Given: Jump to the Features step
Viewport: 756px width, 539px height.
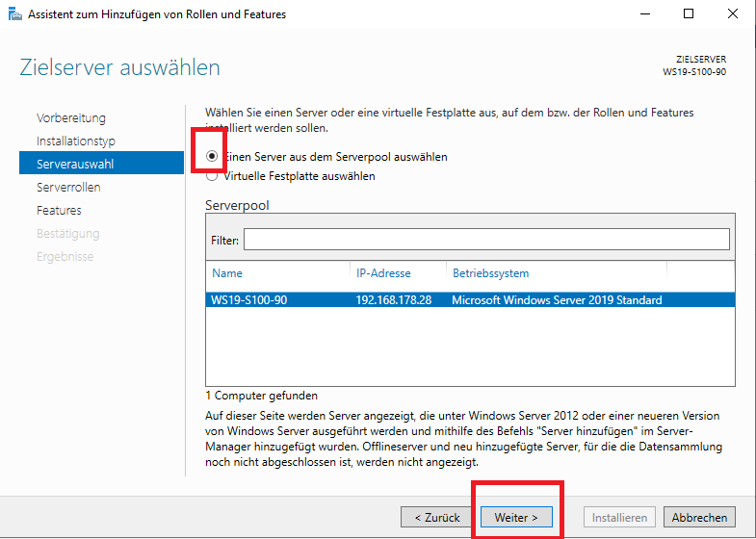Looking at the screenshot, I should [59, 211].
